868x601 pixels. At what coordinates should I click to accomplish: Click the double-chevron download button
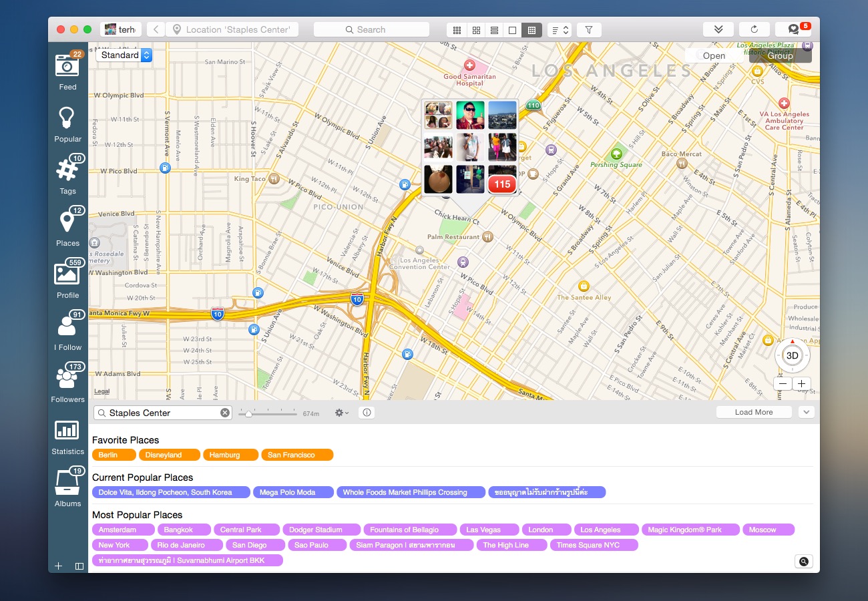tap(718, 29)
